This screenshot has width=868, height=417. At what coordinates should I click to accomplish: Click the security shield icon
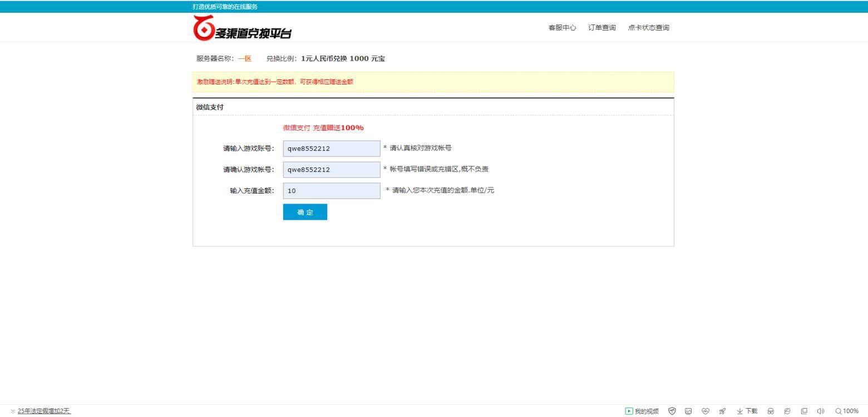[x=672, y=411]
